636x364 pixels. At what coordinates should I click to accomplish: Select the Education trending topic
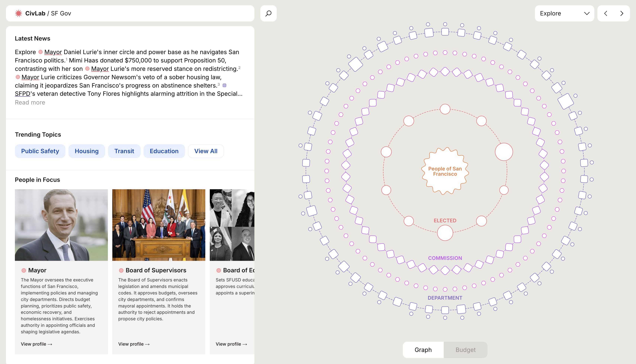pyautogui.click(x=164, y=151)
